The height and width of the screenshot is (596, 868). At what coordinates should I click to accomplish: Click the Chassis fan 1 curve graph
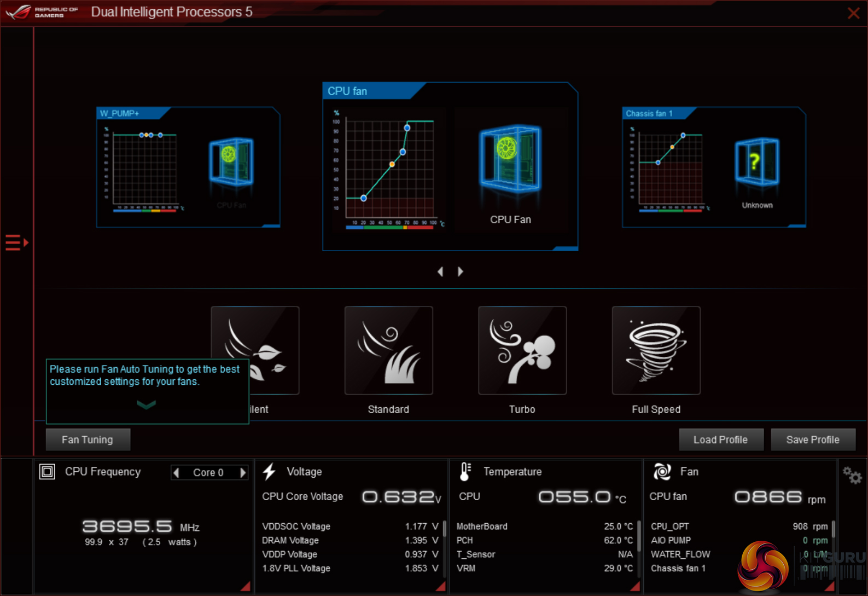point(671,169)
